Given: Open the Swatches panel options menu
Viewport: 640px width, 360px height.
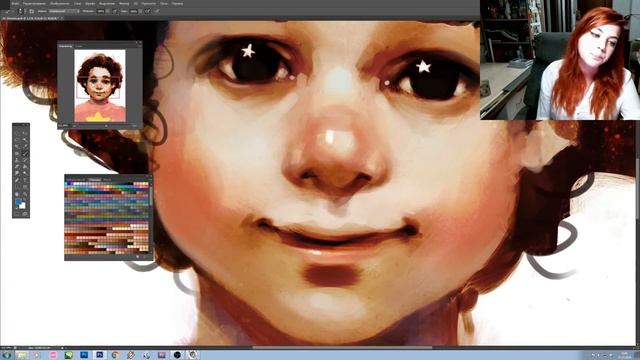Looking at the screenshot, I should click(x=150, y=179).
